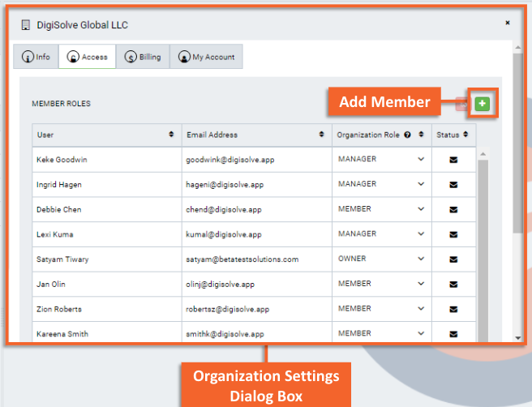Open the Billing tab
Screen dimensions: 532x407
[142, 58]
